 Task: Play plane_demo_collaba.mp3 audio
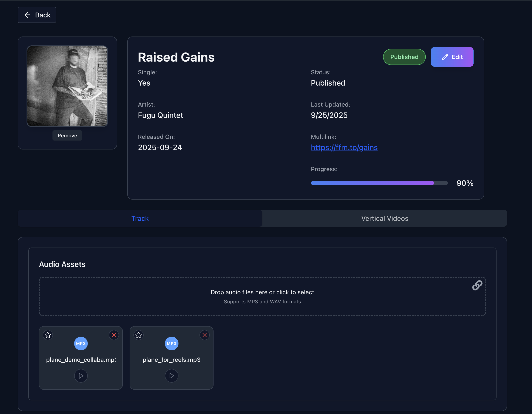(x=81, y=376)
